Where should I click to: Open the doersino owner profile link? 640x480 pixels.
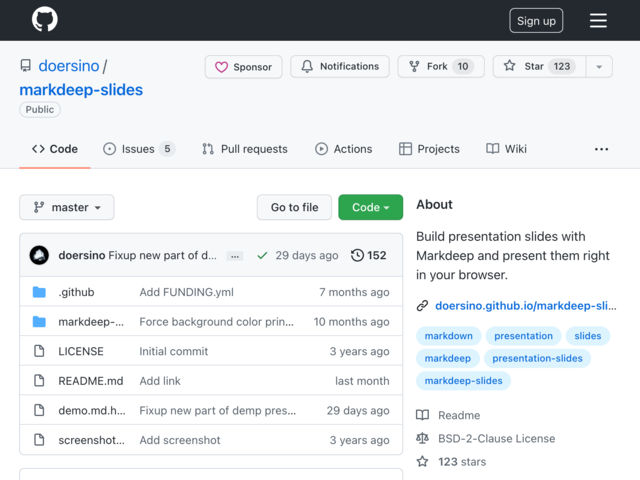click(x=69, y=66)
